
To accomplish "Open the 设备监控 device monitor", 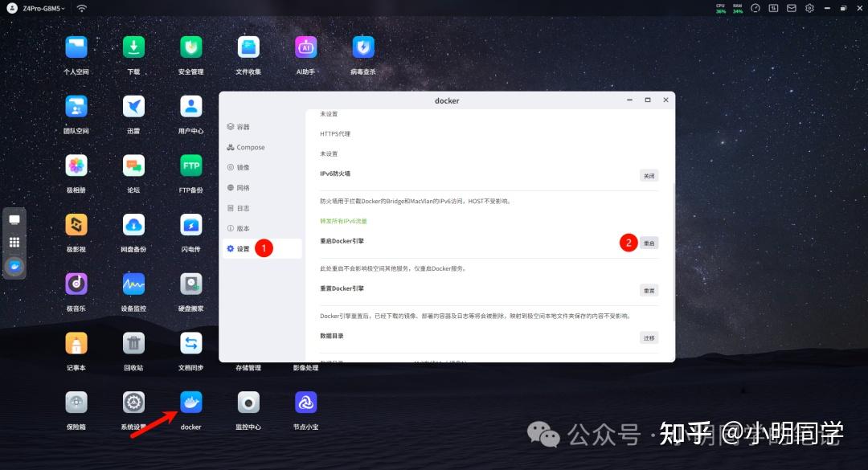I will tap(133, 284).
